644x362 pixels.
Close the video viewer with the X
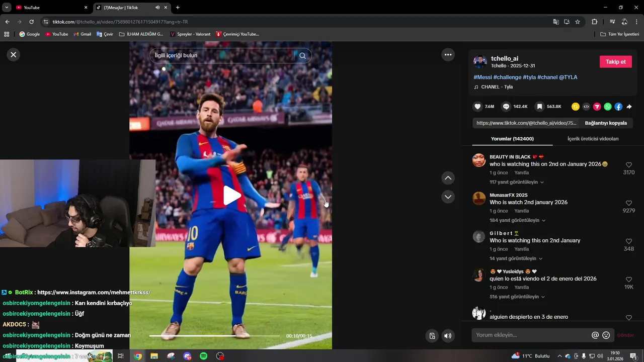coord(14,54)
